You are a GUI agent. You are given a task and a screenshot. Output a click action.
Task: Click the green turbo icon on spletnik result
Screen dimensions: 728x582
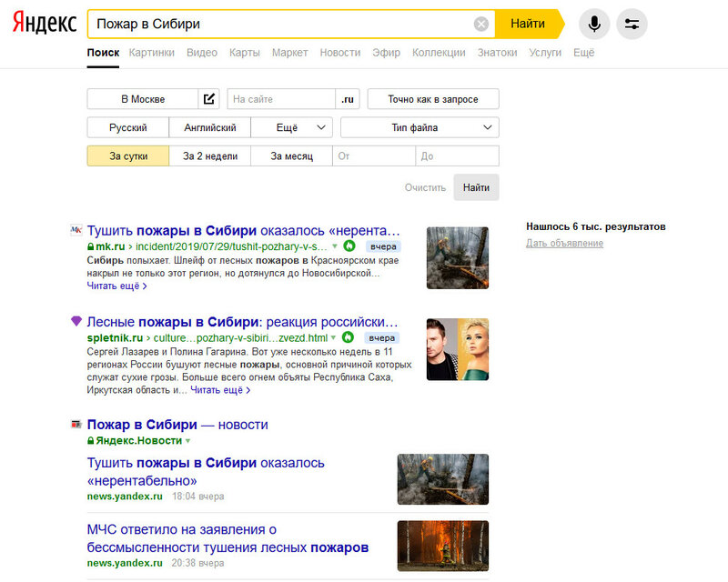pyautogui.click(x=348, y=337)
